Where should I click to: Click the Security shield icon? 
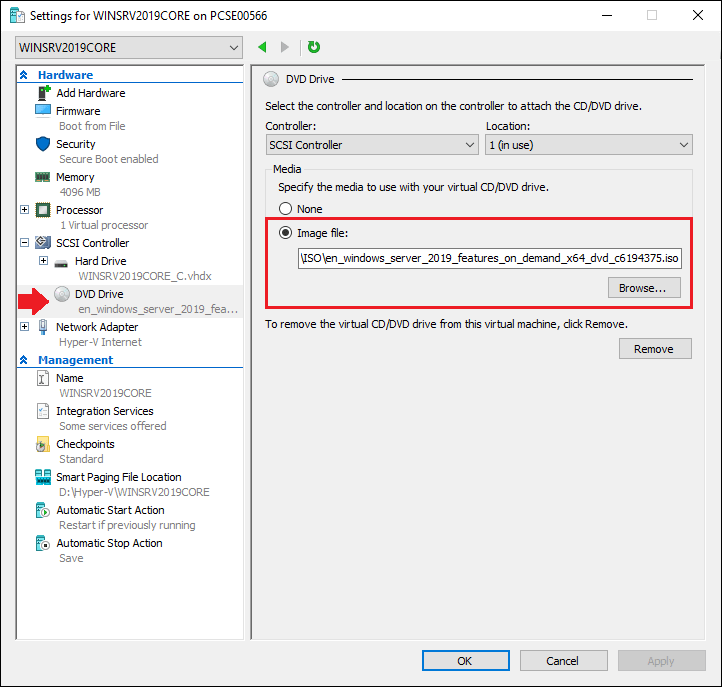pos(43,144)
